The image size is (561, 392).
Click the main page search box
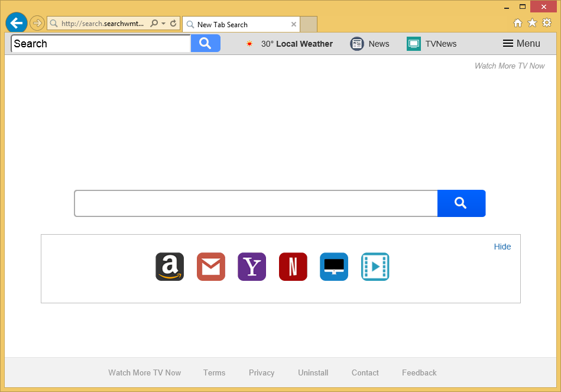click(256, 203)
